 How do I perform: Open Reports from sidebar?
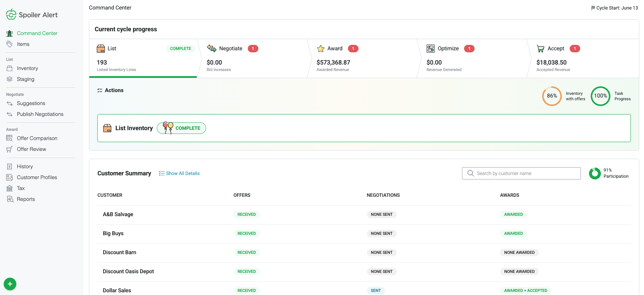pyautogui.click(x=26, y=199)
